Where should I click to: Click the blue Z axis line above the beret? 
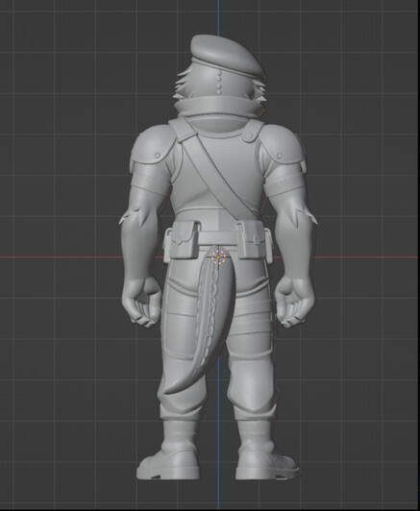218,16
